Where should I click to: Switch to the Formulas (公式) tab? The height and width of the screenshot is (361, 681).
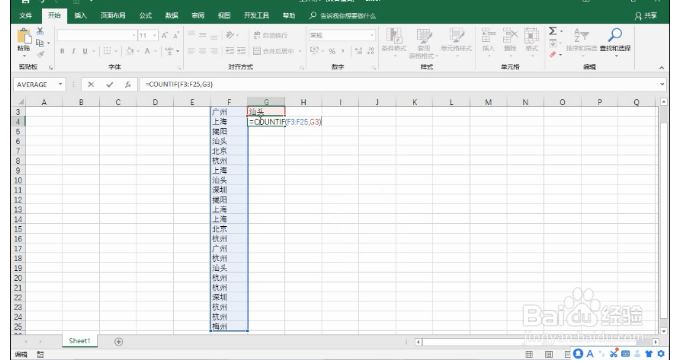tap(145, 16)
